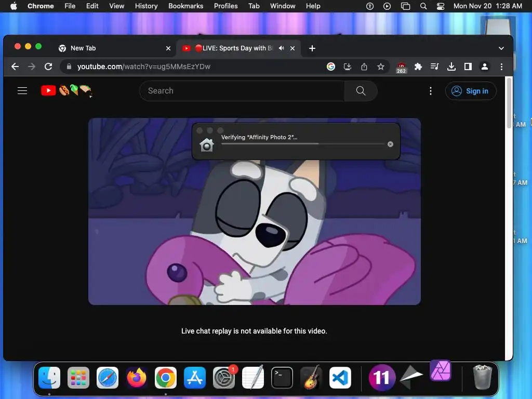
Task: Open Chrome Extensions puzzle menu
Action: pyautogui.click(x=418, y=66)
